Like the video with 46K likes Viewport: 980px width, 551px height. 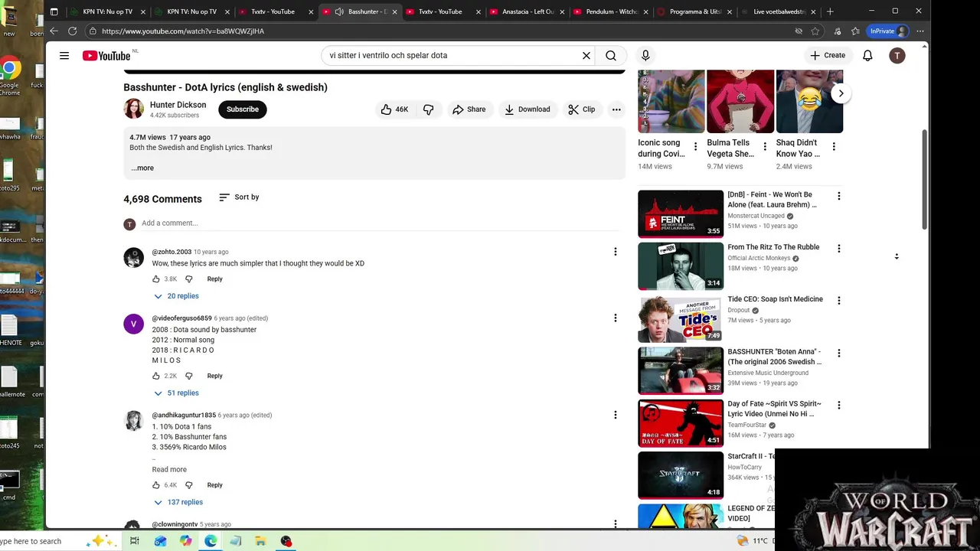[x=394, y=109]
